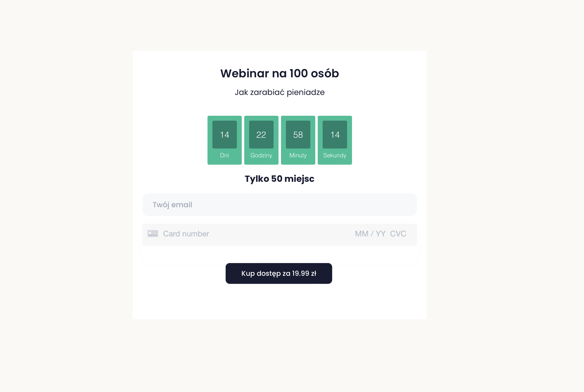Click the 'Jak zarabiać pieniadze' subtitle
Screen dimensions: 584x392
pyautogui.click(x=280, y=92)
